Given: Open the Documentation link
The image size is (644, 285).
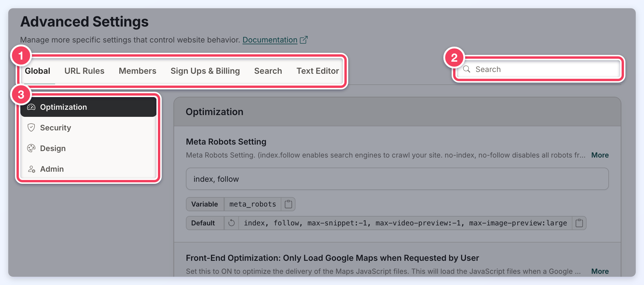Looking at the screenshot, I should pyautogui.click(x=270, y=40).
